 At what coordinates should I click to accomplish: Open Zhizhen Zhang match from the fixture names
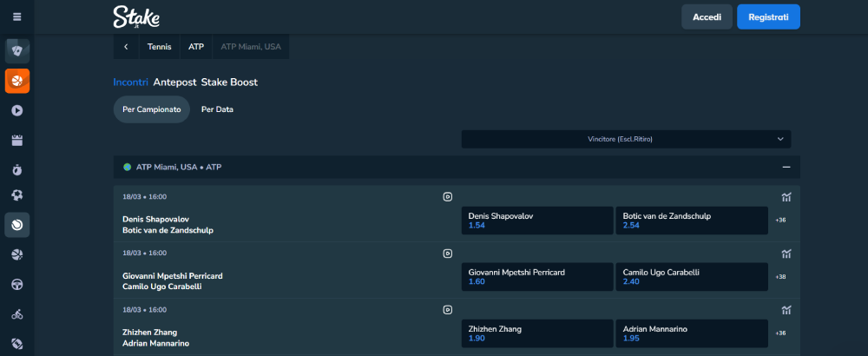pos(155,338)
